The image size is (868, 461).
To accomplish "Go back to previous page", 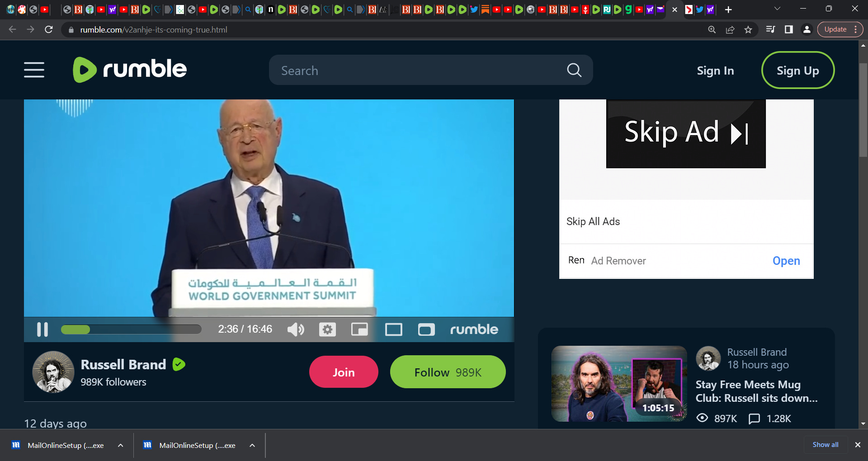I will click(x=13, y=29).
